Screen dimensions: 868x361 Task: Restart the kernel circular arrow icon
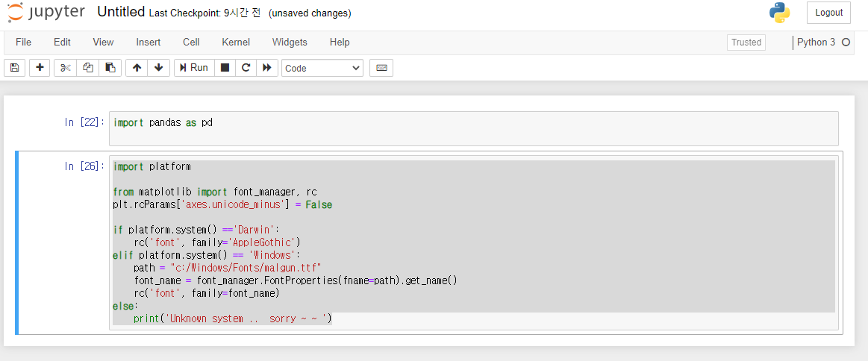(x=246, y=68)
